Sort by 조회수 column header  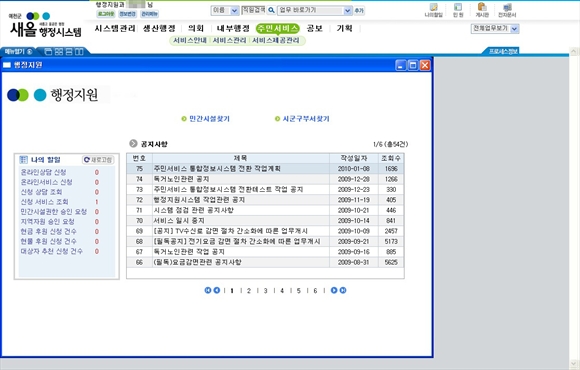click(391, 158)
